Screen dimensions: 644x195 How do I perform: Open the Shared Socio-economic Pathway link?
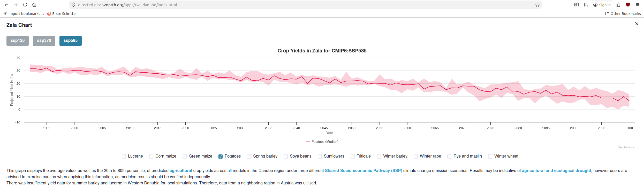363,171
